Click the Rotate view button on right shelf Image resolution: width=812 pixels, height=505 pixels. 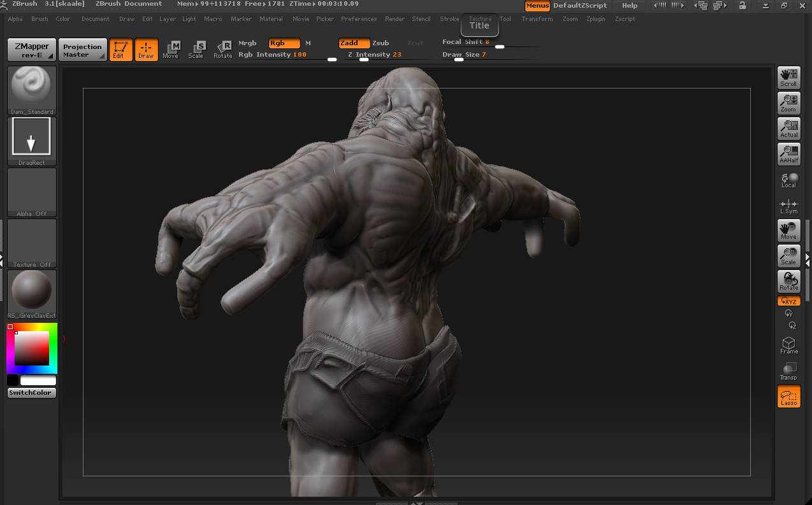pos(789,281)
